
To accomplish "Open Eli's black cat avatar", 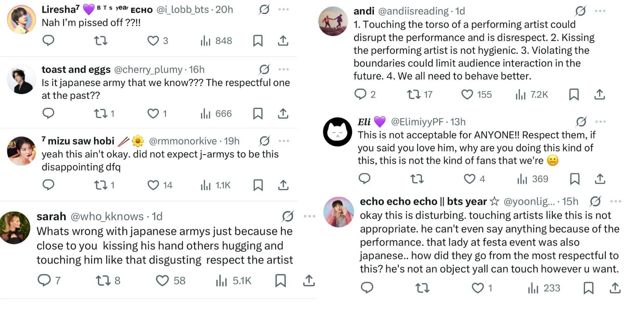I will point(338,132).
